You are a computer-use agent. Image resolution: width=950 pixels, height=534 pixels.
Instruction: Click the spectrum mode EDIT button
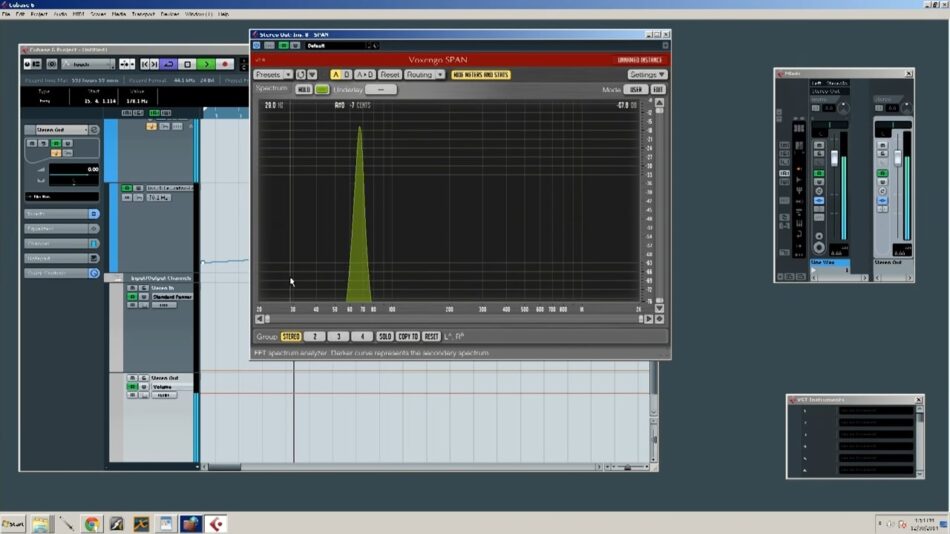tap(658, 90)
